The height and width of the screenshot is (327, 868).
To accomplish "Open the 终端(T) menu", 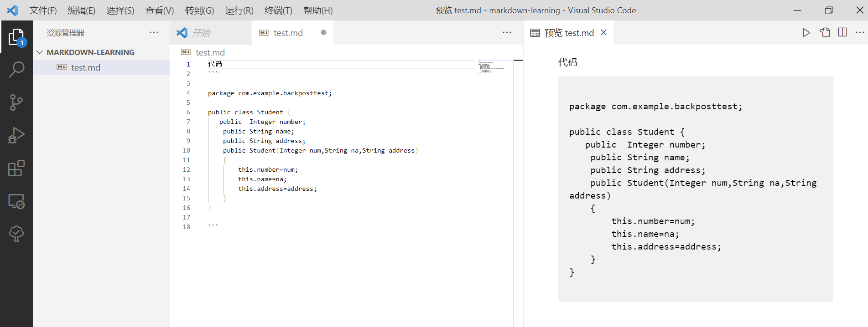I will (x=278, y=10).
